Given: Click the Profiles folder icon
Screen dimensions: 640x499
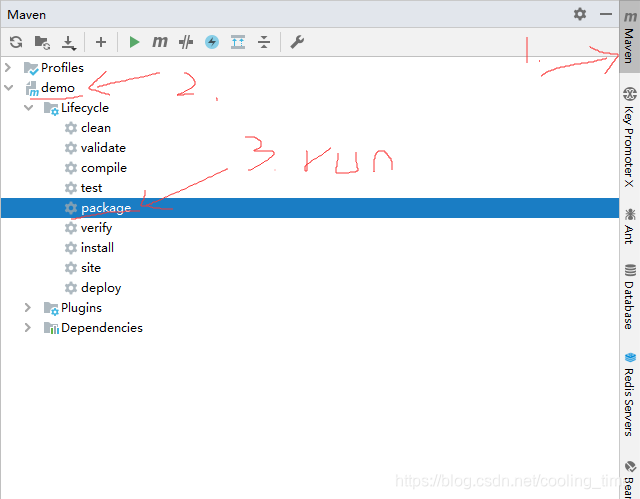Looking at the screenshot, I should [31, 68].
